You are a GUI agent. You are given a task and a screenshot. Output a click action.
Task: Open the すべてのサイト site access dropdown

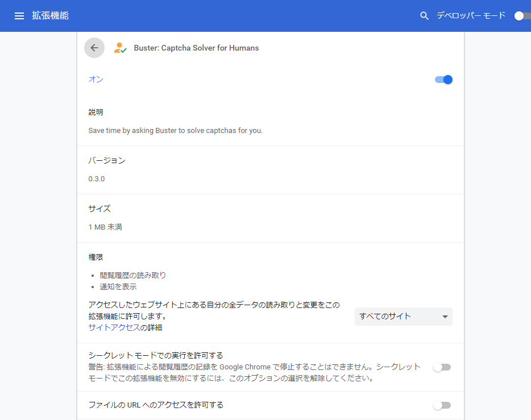403,317
